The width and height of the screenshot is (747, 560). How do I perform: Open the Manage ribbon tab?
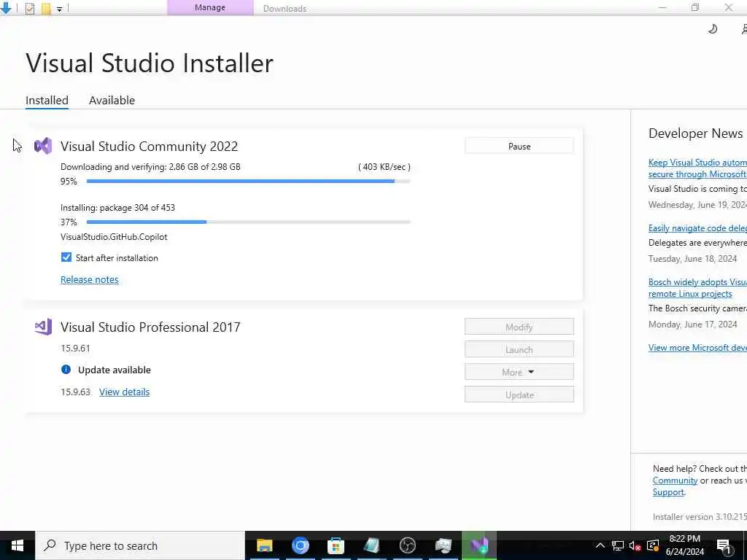210,7
